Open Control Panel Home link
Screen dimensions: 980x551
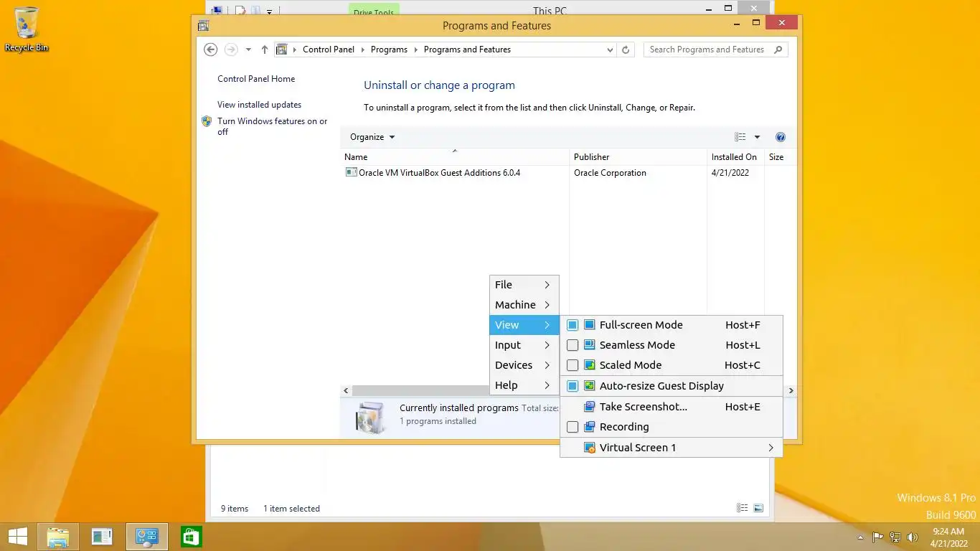tap(256, 79)
